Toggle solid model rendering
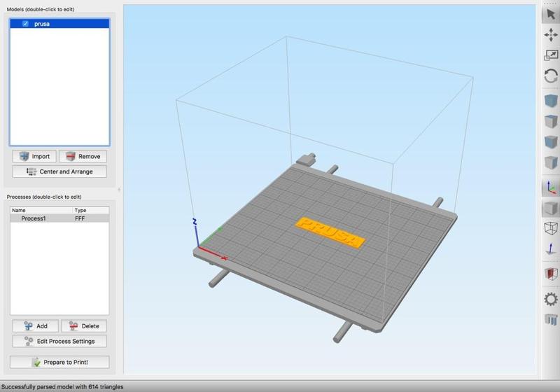Image resolution: width=560 pixels, height=392 pixels. click(551, 208)
